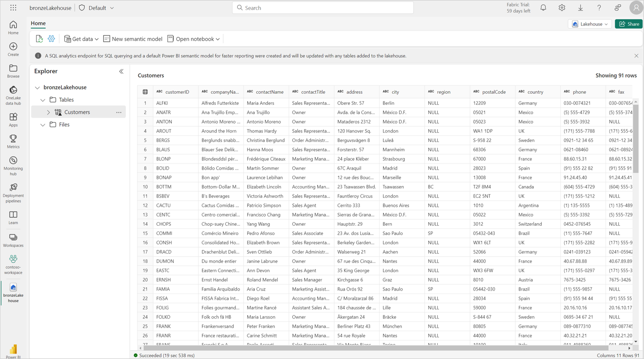
Task: Open the app launcher waffle menu
Action: tap(13, 8)
